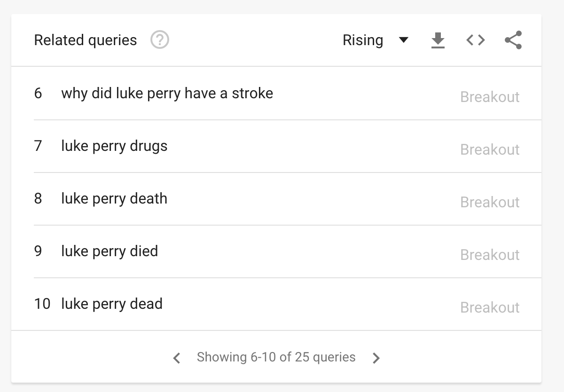Screen dimensions: 564x392
Task: Click Breakout label for 'luke perry dead'
Action: click(490, 307)
